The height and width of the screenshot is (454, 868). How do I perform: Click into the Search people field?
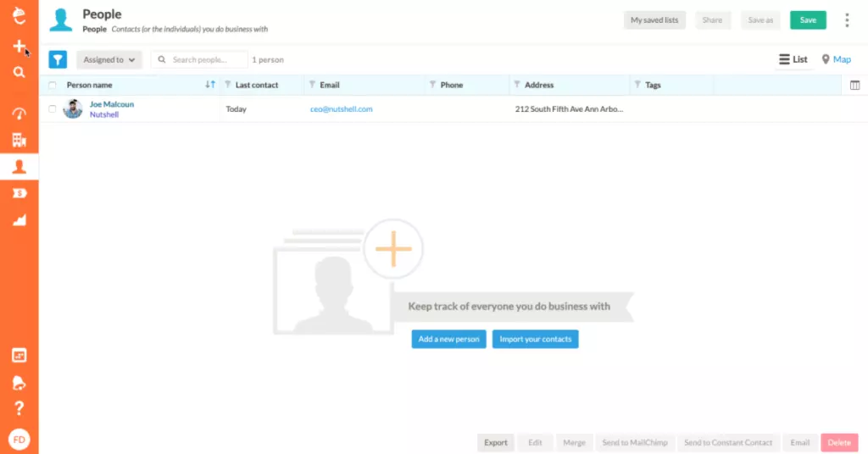199,60
